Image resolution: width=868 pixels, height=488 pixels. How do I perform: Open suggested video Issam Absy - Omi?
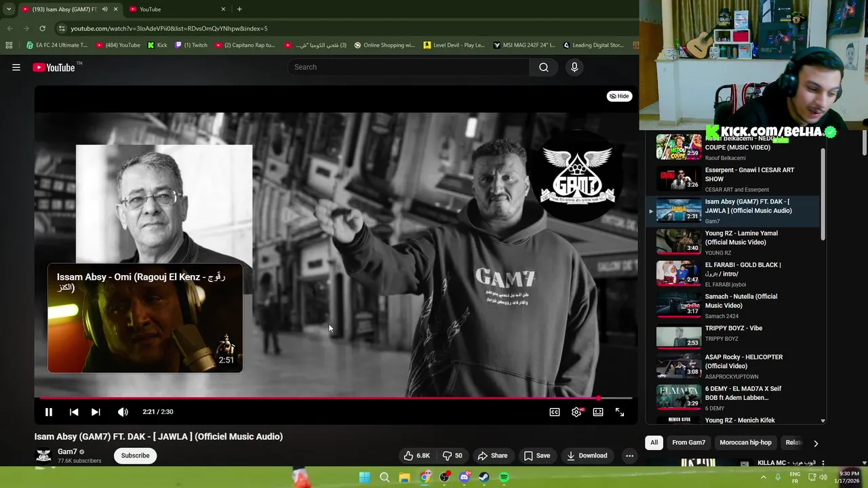click(x=145, y=319)
